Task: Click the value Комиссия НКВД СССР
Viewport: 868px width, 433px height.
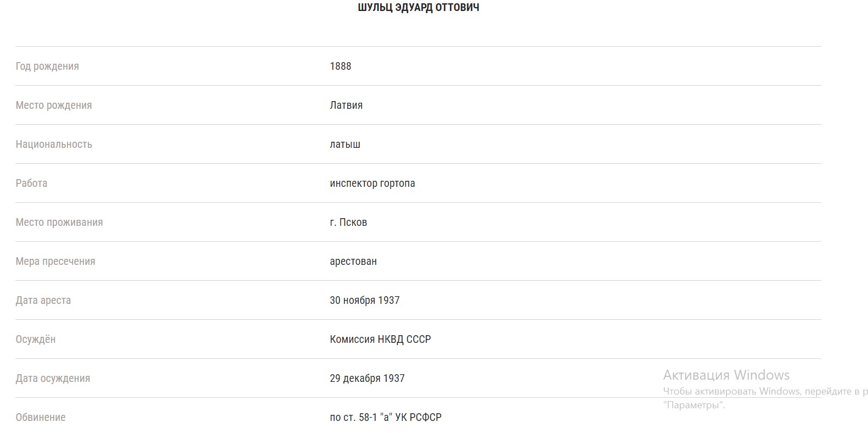Action: coord(380,340)
